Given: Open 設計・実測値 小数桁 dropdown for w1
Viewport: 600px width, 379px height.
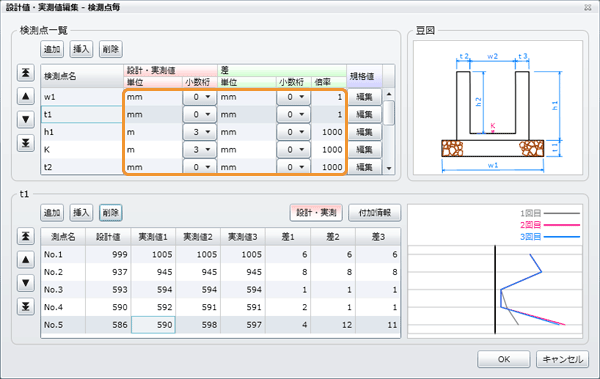Looking at the screenshot, I should pos(200,97).
